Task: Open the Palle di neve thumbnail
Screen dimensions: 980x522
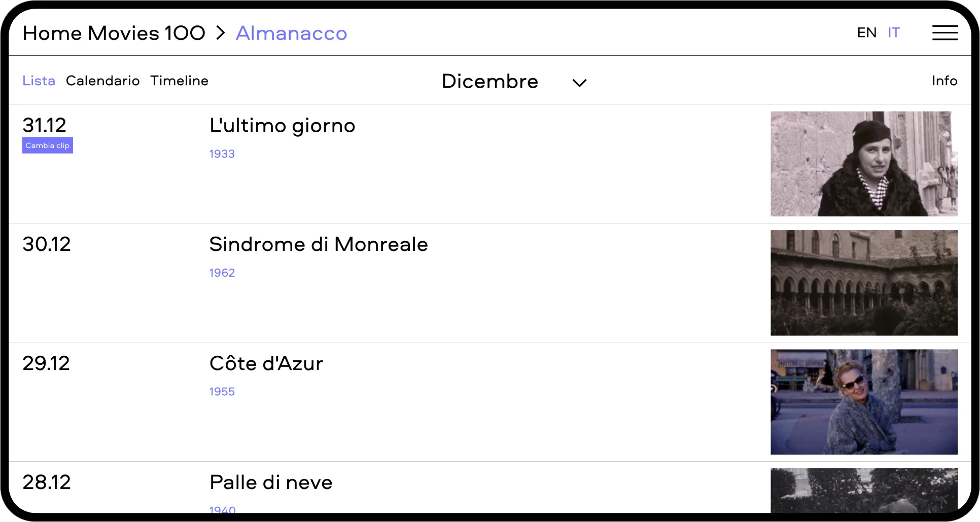Action: pos(864,491)
